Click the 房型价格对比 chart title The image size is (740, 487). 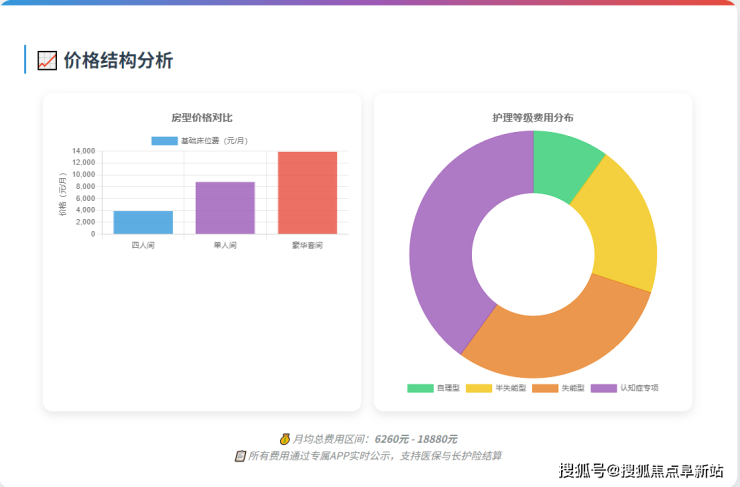202,117
